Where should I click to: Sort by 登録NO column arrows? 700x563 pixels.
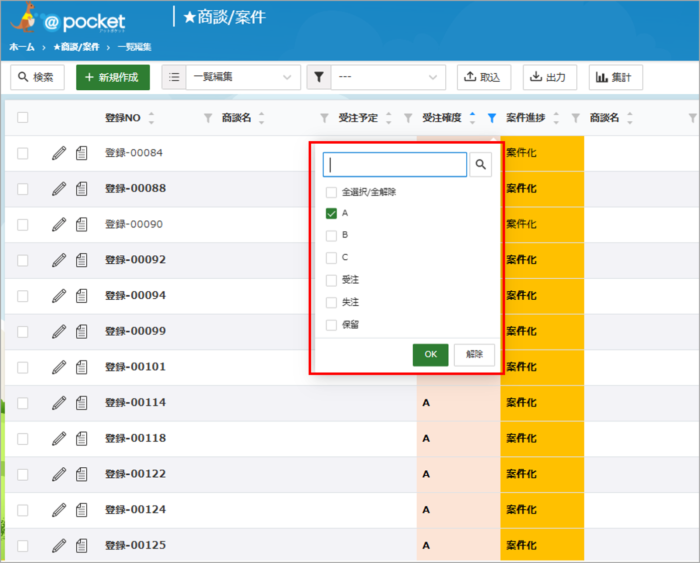[x=151, y=118]
